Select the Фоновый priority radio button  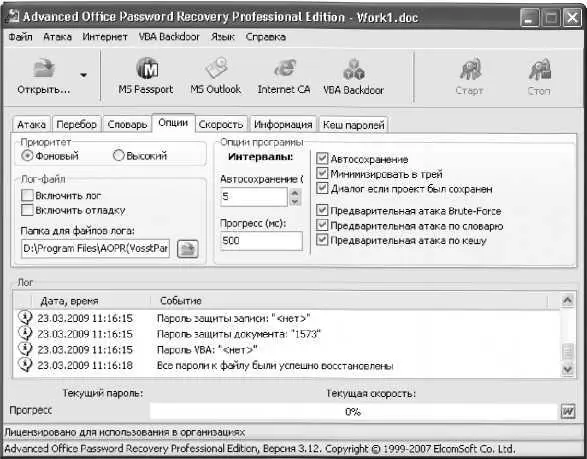click(x=27, y=155)
